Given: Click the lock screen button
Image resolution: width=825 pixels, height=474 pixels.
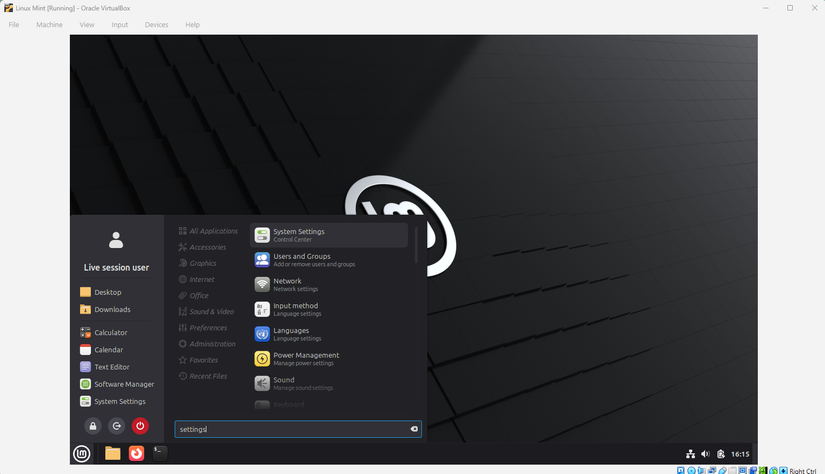Looking at the screenshot, I should pyautogui.click(x=93, y=426).
